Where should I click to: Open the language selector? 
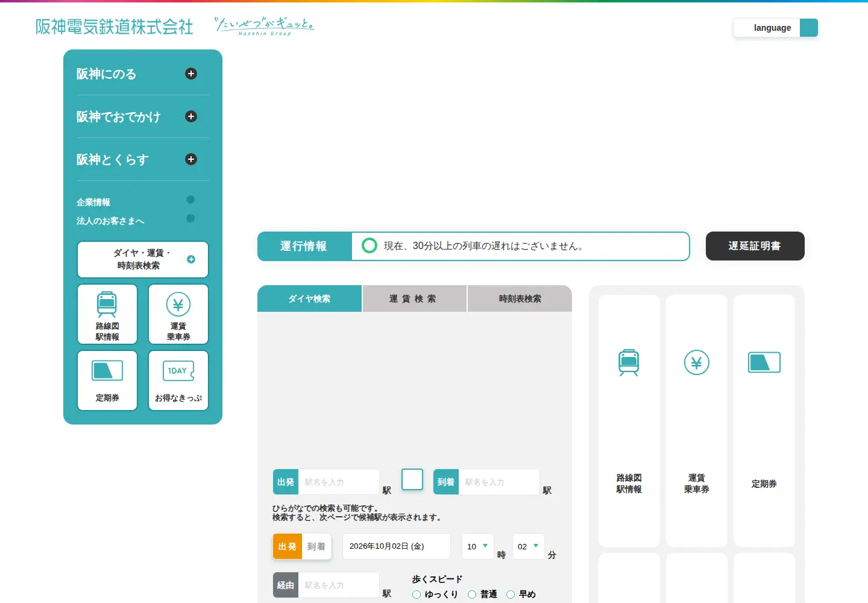[x=776, y=28]
